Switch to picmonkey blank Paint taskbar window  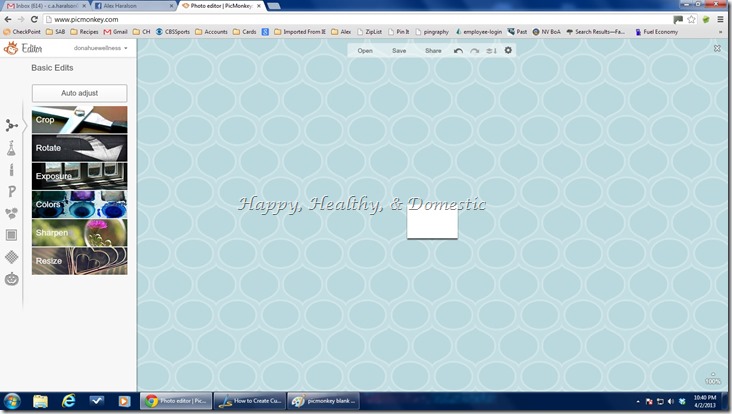(x=323, y=401)
